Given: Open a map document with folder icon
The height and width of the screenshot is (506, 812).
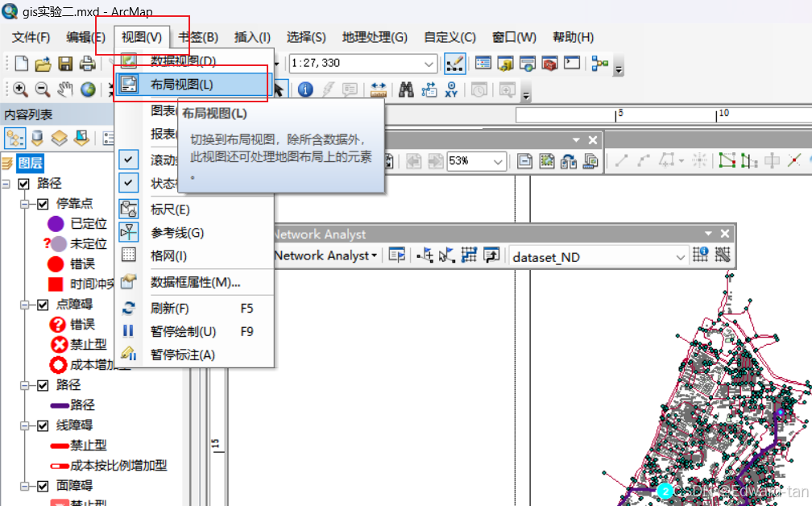Looking at the screenshot, I should coord(43,64).
